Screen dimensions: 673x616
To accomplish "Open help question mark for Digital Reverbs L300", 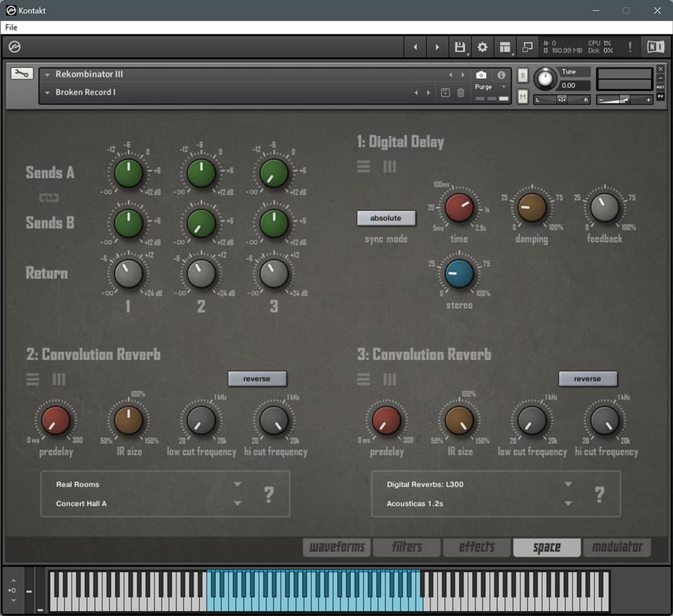I will click(599, 494).
